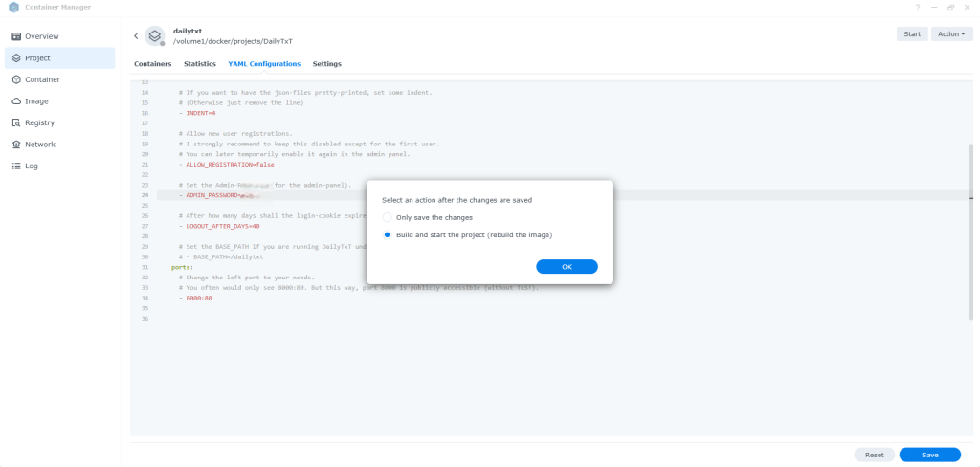
Task: Open the Overview sidebar icon
Action: [16, 36]
